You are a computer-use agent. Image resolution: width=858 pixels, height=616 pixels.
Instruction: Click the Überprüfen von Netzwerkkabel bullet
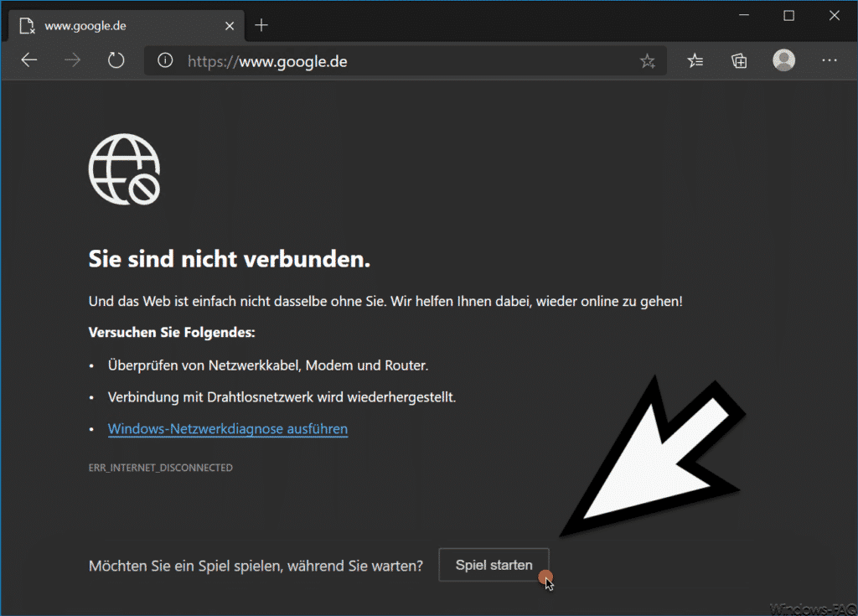(268, 365)
